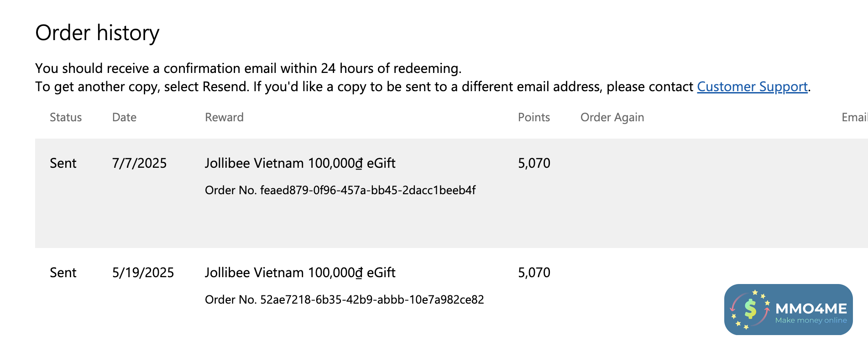Click the Order history heading

click(97, 33)
